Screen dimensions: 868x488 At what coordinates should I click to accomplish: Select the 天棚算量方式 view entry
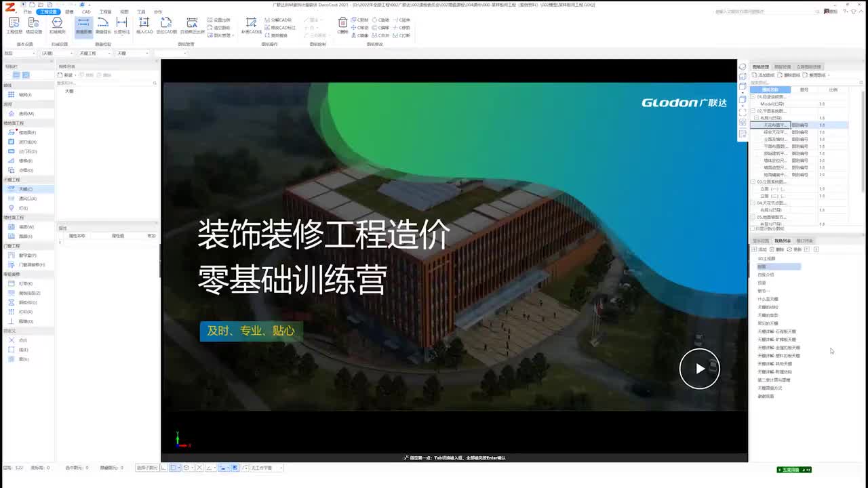[770, 388]
